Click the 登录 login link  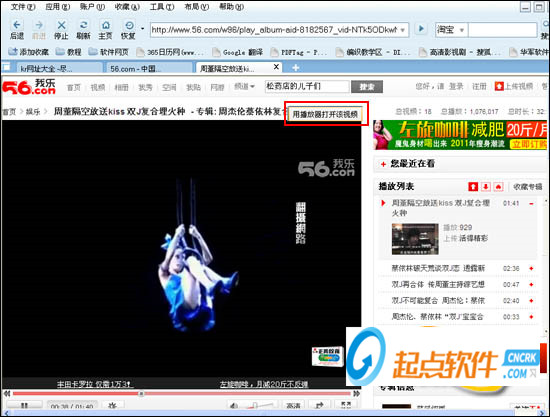[x=456, y=86]
